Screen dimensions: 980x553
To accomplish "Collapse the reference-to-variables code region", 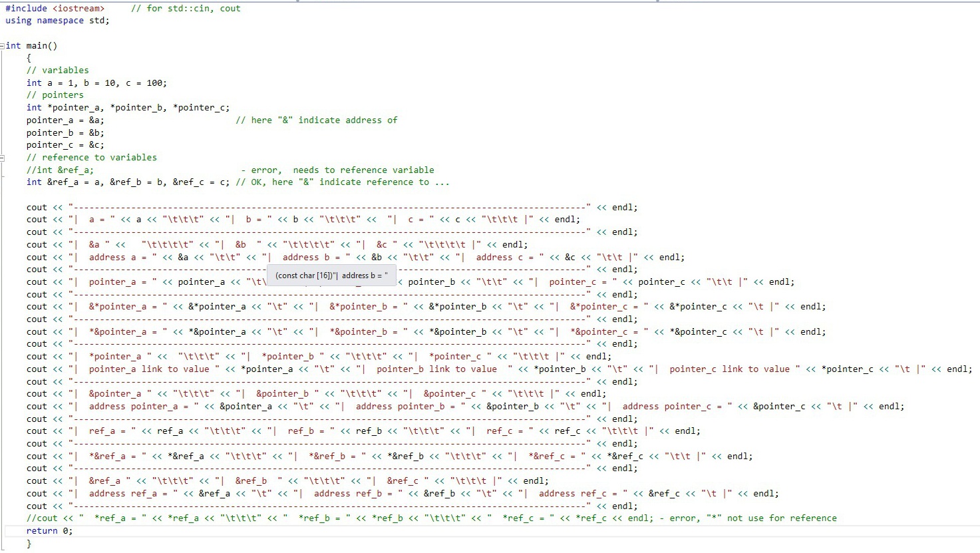I will point(3,158).
